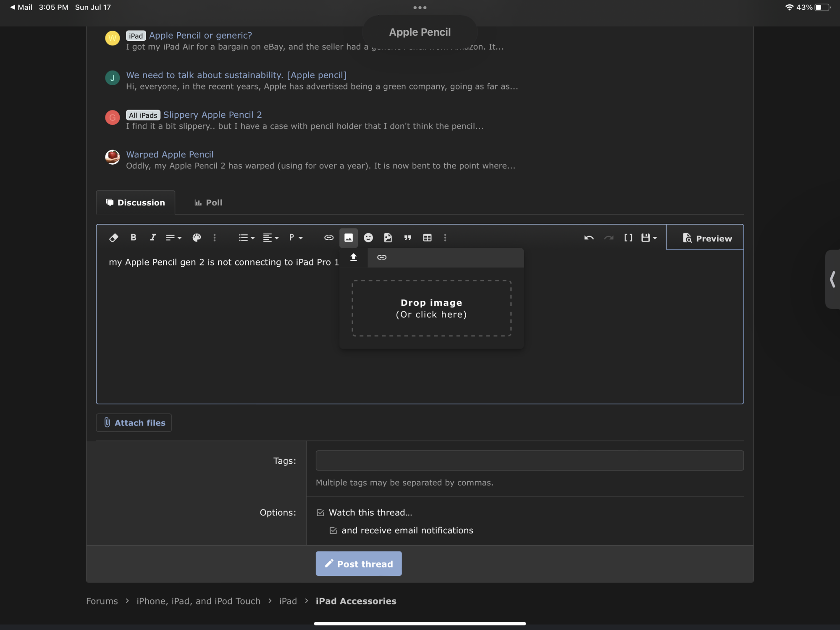Open iPhone, iPad, and iPod Touch breadcrumb

coord(198,601)
